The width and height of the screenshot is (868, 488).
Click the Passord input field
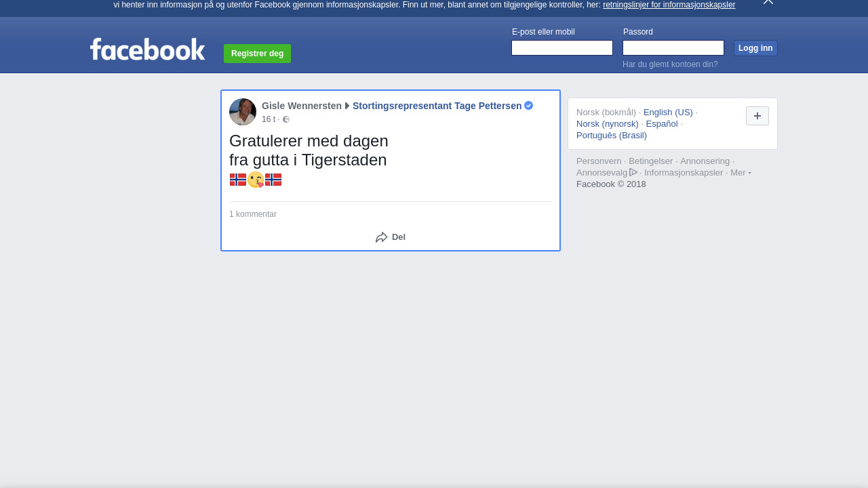[x=673, y=48]
